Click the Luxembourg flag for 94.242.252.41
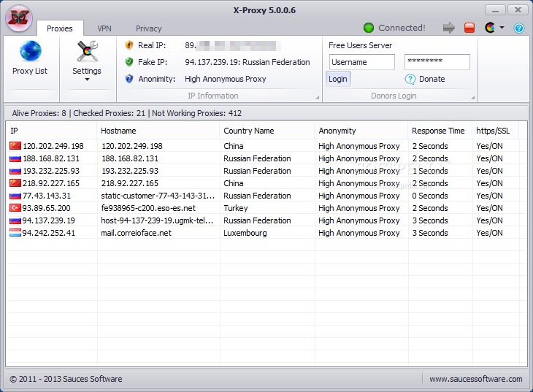 click(x=15, y=233)
